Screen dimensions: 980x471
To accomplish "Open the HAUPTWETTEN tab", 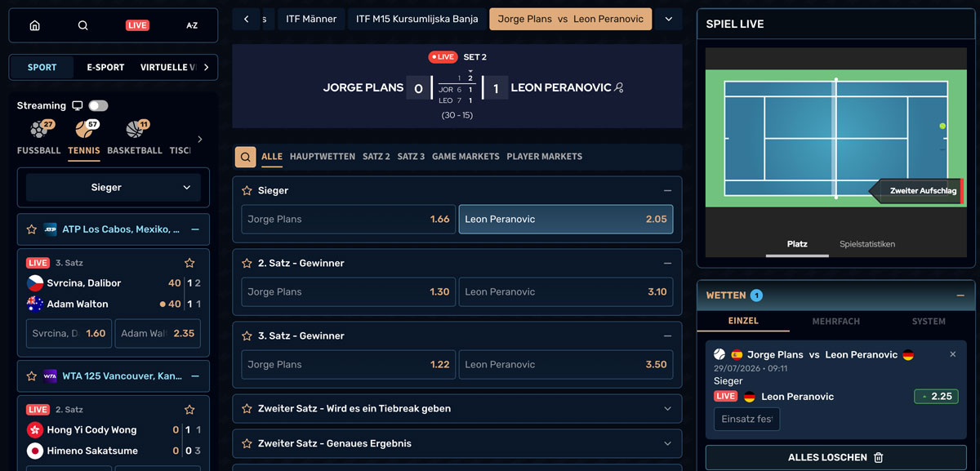I will coord(323,157).
